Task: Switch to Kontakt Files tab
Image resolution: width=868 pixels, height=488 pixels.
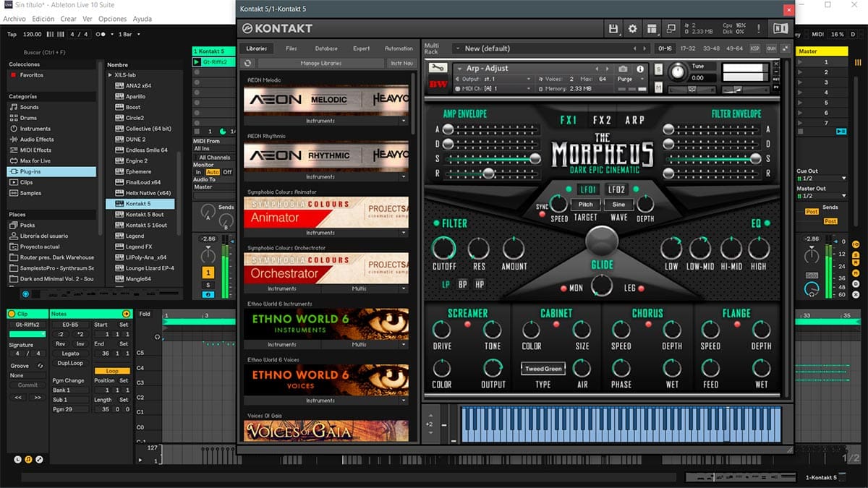Action: (x=292, y=48)
